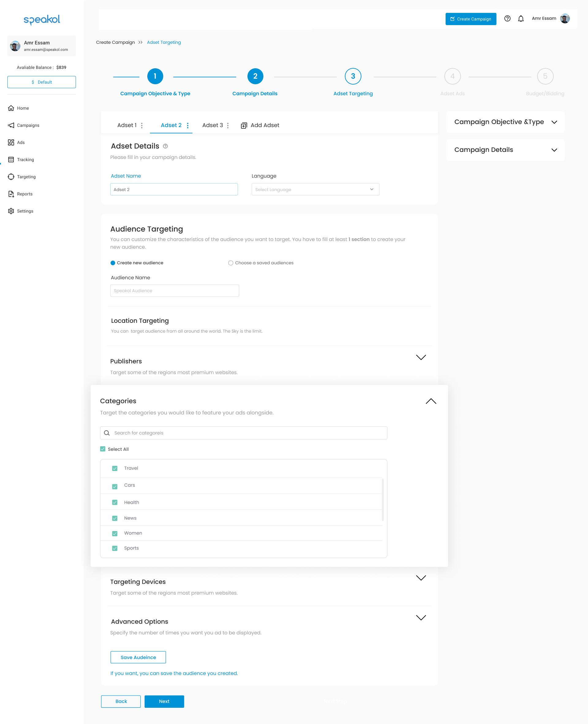This screenshot has height=724, width=588.
Task: Open Adset 2 options kebab menu
Action: [188, 126]
